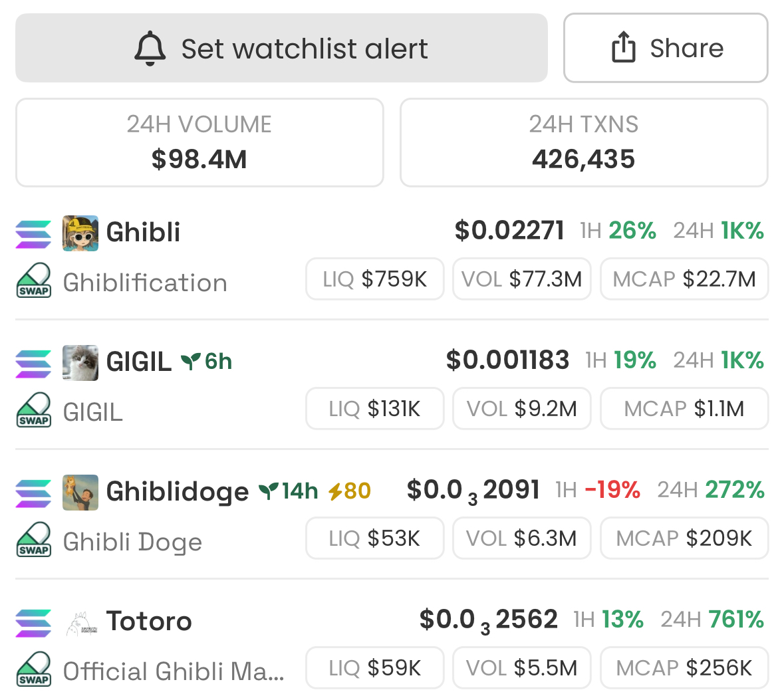Click the Totoro token logo
This screenshot has height=696, width=784.
(80, 622)
